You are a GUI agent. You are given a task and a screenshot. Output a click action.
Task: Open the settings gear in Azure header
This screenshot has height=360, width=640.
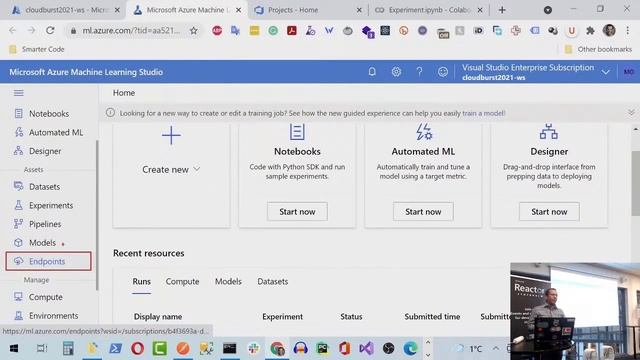[396, 72]
